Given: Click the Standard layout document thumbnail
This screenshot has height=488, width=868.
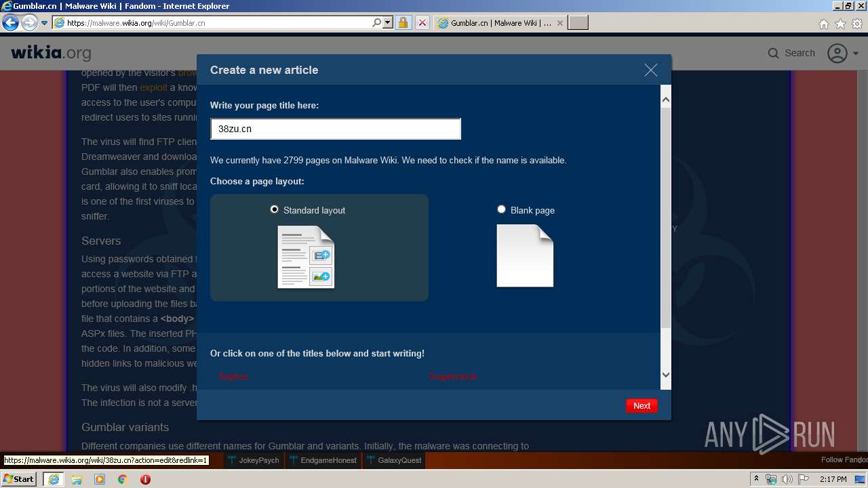Looking at the screenshot, I should 306,257.
